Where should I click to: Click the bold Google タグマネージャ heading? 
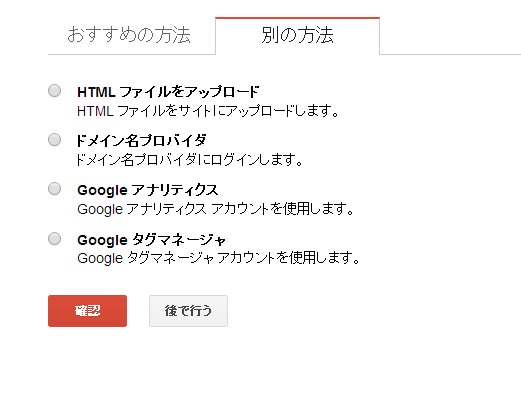pos(152,240)
